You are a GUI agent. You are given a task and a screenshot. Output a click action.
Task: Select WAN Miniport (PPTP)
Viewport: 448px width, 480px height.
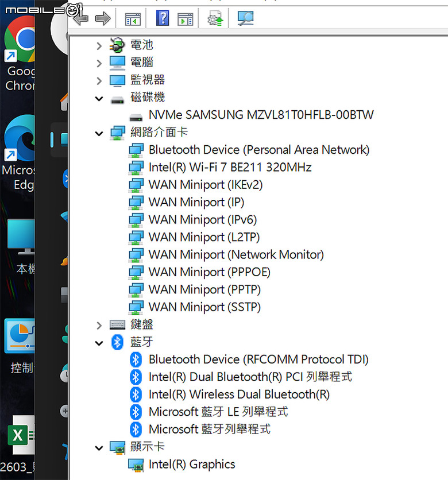pos(204,289)
